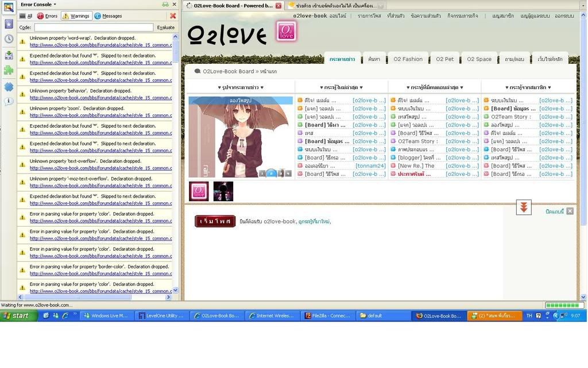The height and width of the screenshot is (368, 588).
Task: Open the Bookmarks panel star icon
Action: coord(9,24)
